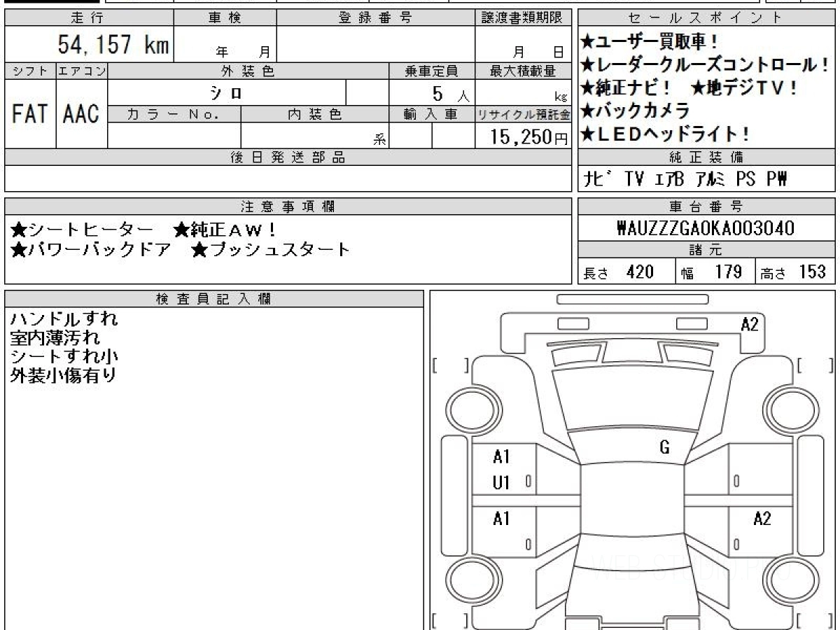
Task: Click the FAT shift value
Action: (30, 113)
